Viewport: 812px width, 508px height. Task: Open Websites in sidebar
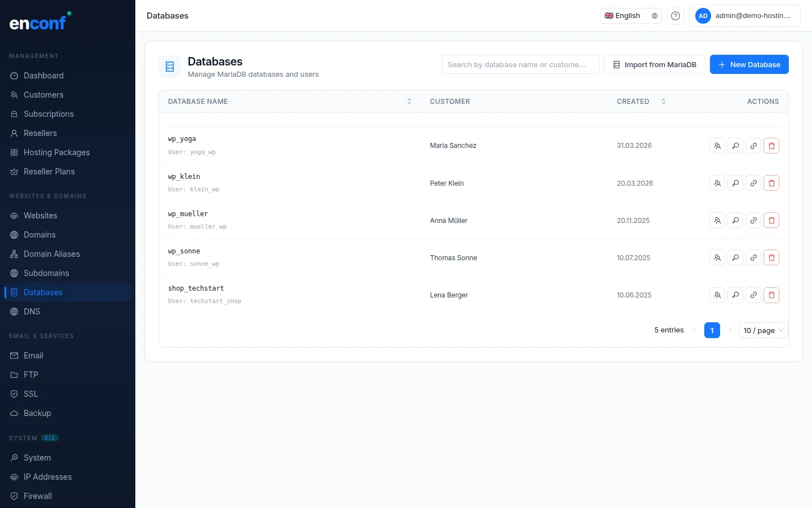[68, 216]
